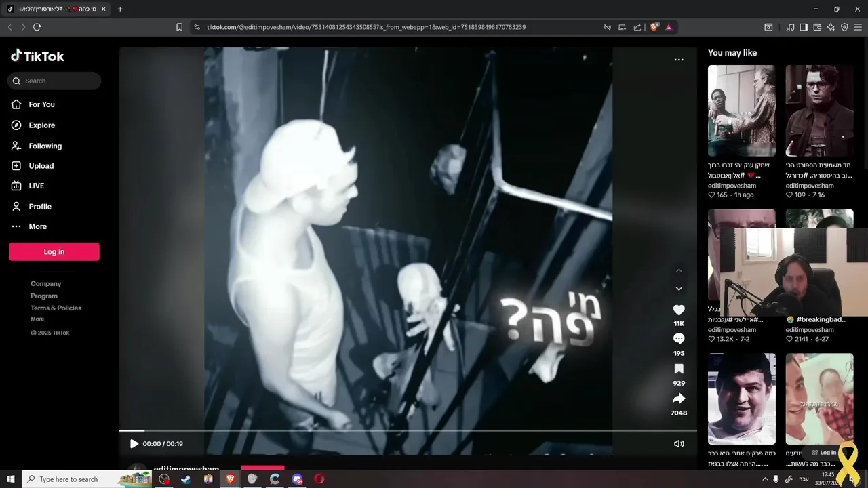868x488 pixels.
Task: Open Opera from the taskbar
Action: click(319, 479)
